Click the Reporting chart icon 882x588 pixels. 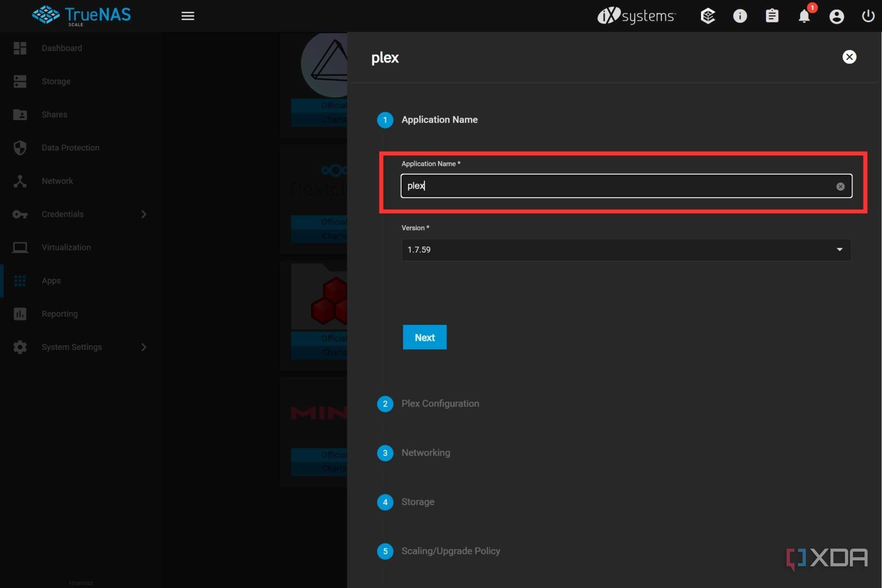point(20,314)
